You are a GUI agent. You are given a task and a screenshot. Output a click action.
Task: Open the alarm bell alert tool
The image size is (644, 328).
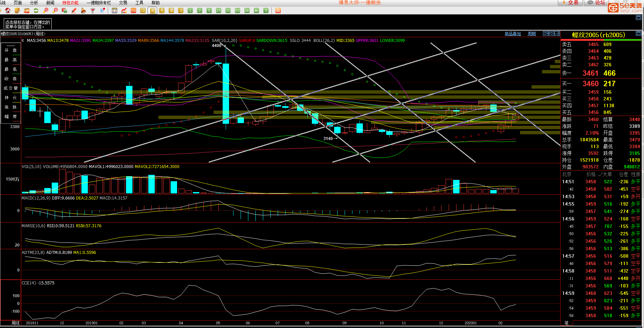83,10
